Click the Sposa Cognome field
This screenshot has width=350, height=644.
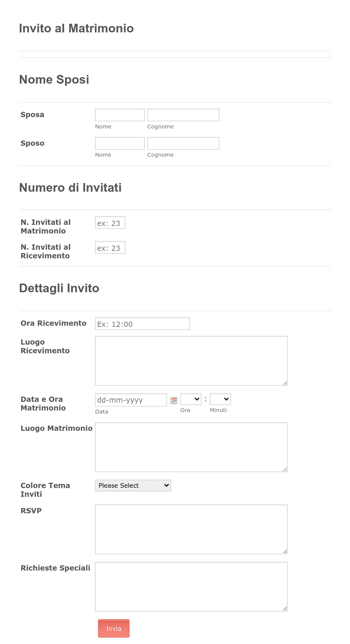click(x=183, y=114)
